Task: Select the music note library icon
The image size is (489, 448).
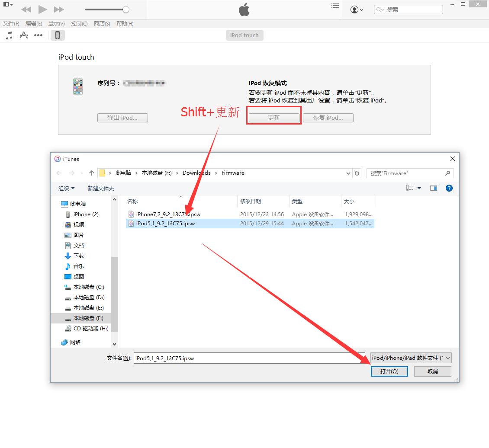Action: point(10,35)
